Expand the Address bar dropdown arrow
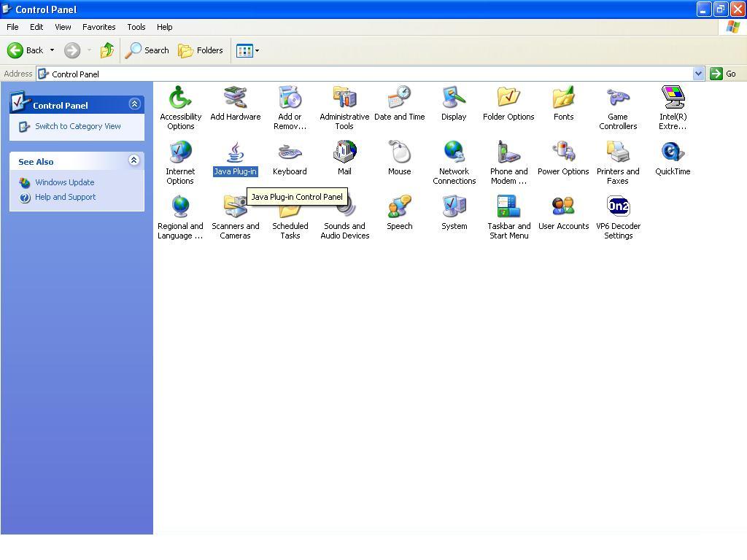The height and width of the screenshot is (560, 747). click(x=698, y=74)
